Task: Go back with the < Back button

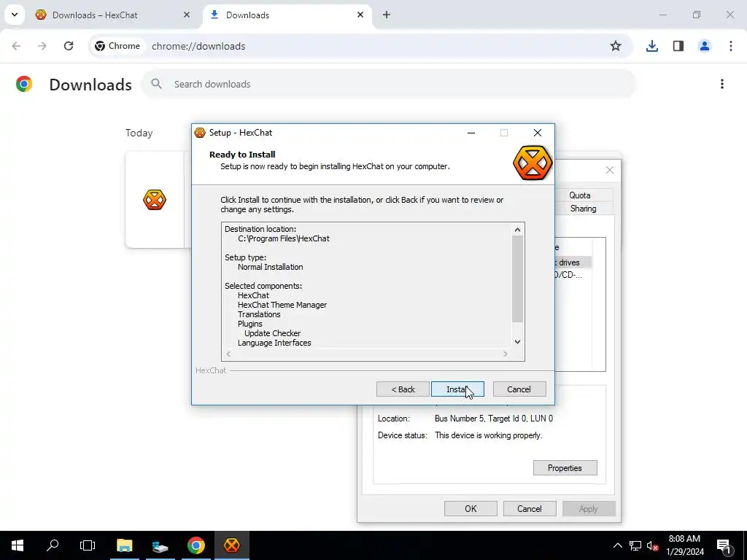Action: click(x=403, y=389)
